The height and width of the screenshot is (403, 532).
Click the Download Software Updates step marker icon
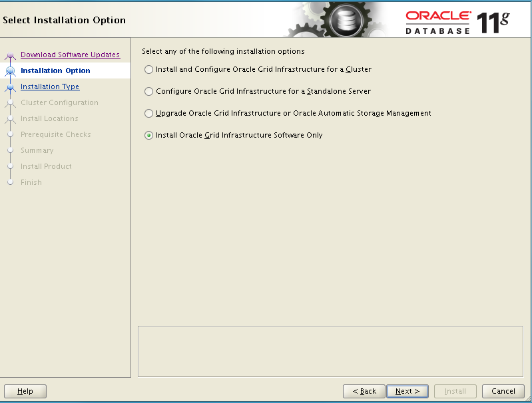pyautogui.click(x=10, y=55)
